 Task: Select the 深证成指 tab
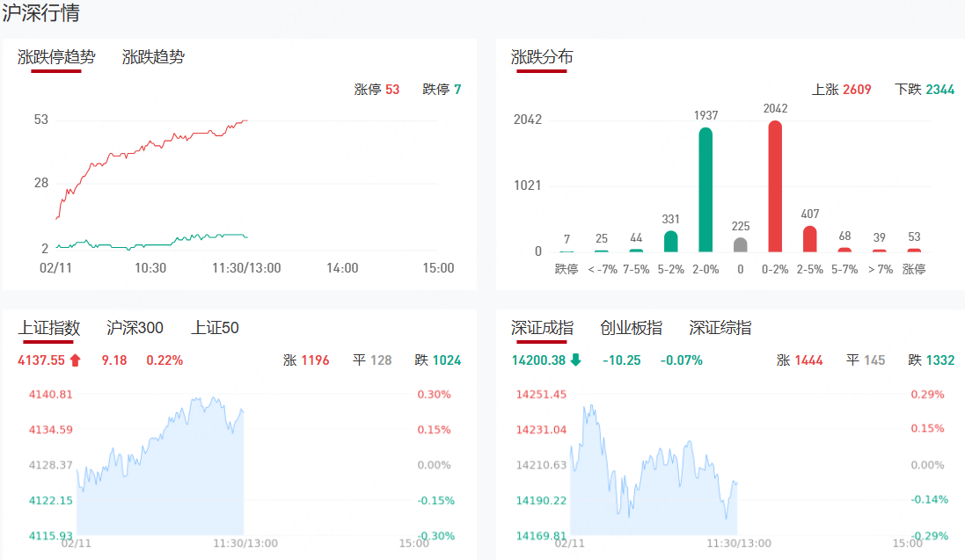coord(542,328)
